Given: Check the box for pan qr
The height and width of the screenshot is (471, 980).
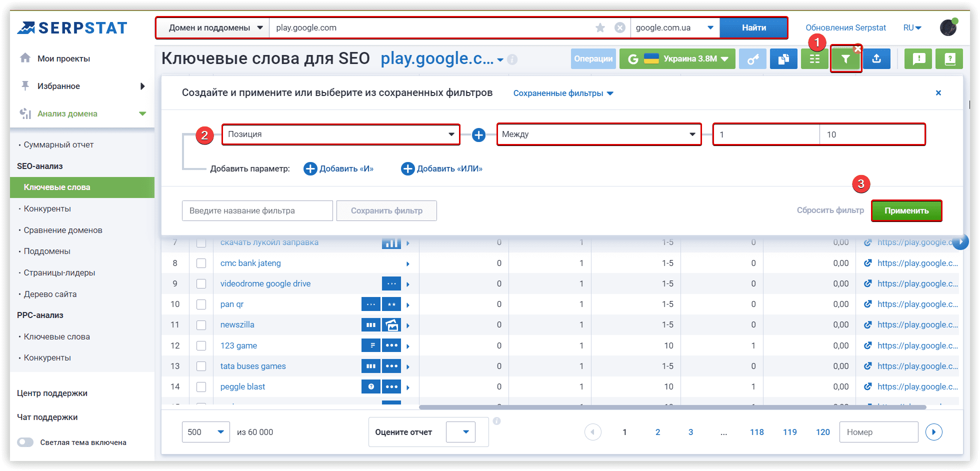Looking at the screenshot, I should tap(201, 304).
